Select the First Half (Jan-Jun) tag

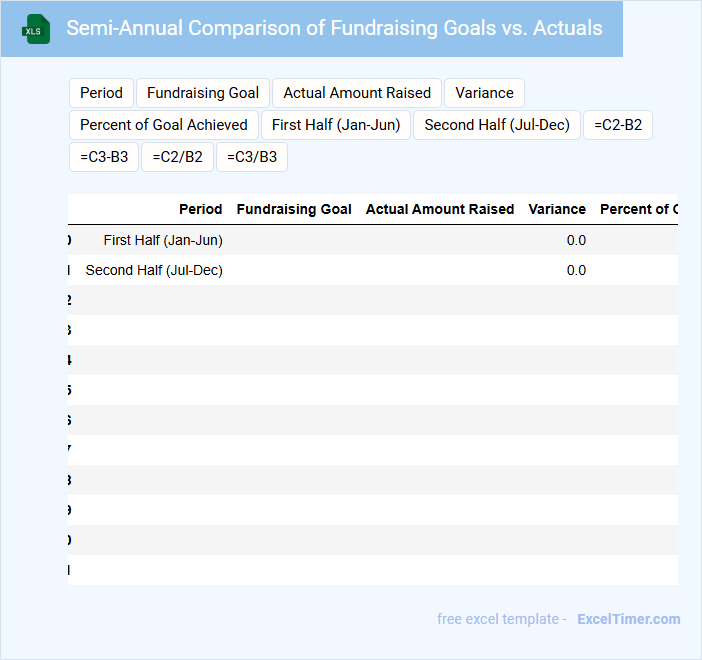pyautogui.click(x=336, y=125)
